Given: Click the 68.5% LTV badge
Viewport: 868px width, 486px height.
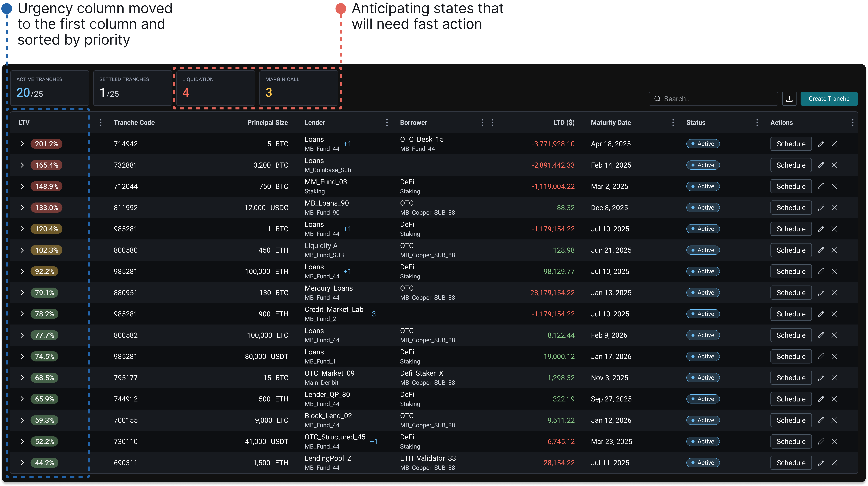Looking at the screenshot, I should 44,378.
